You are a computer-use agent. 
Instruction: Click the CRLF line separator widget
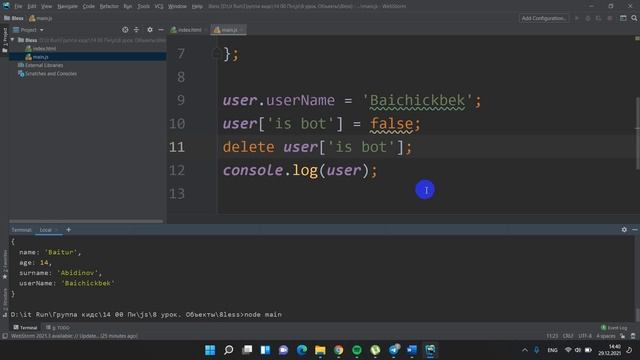tap(568, 336)
